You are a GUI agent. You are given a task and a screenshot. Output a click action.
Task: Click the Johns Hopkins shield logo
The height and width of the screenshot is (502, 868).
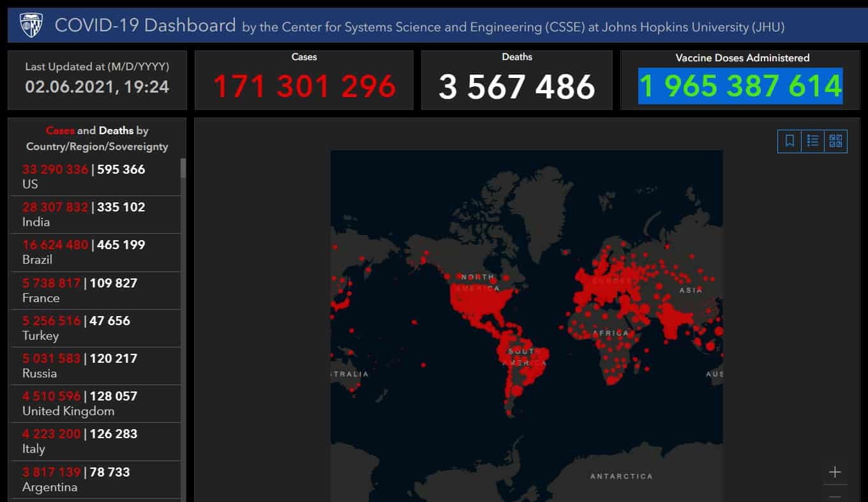coord(32,26)
